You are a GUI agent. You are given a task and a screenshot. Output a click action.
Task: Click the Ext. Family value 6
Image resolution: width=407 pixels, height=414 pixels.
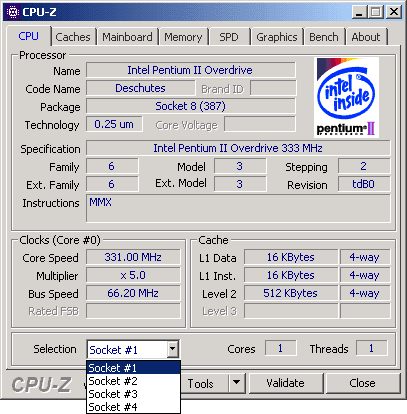112,184
